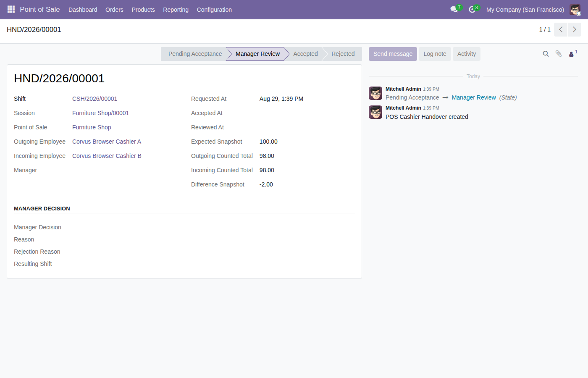Click the 1 / 1 pager counter
Viewport: 588px width, 378px height.
[545, 29]
